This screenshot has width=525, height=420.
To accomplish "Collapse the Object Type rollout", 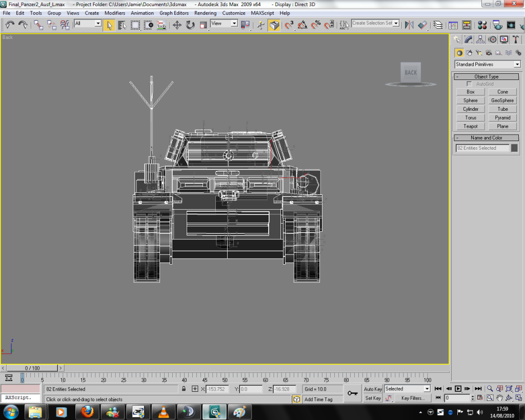I will point(486,76).
